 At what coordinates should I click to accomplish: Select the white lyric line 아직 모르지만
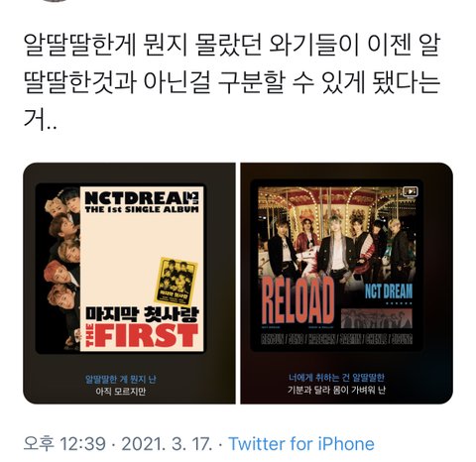tap(121, 392)
